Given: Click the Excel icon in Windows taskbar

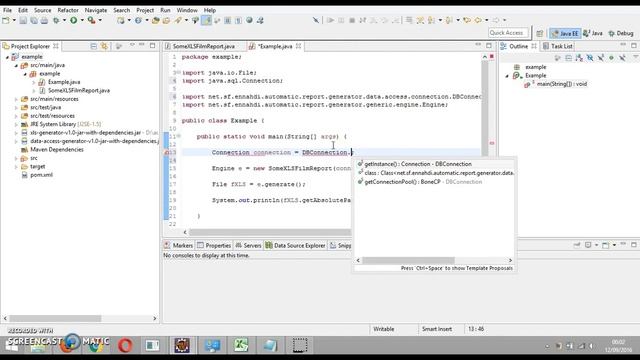Looking at the screenshot, I should (241, 345).
